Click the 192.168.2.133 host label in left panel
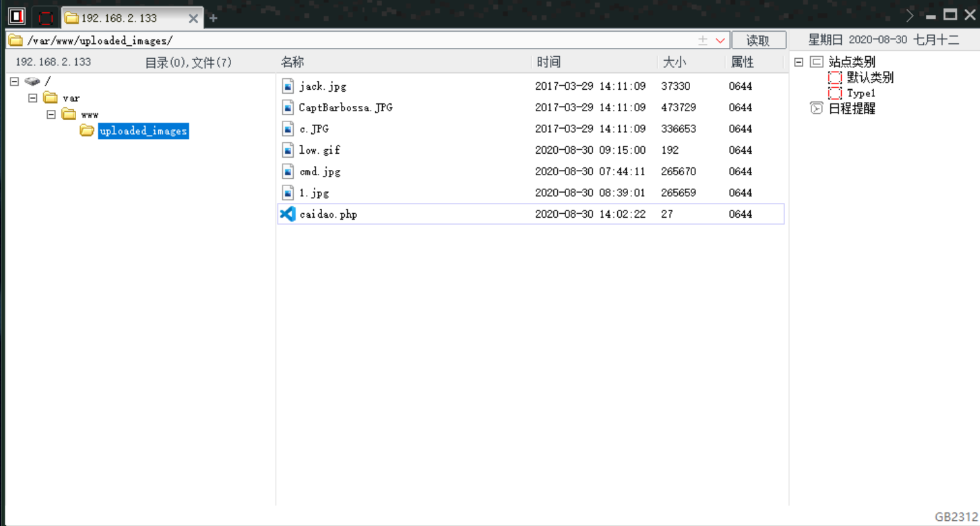 pyautogui.click(x=53, y=62)
